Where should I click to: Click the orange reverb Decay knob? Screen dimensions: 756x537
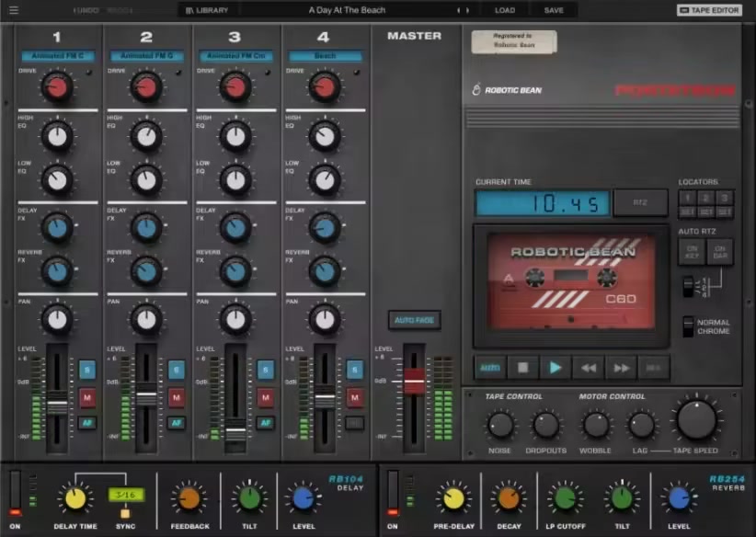point(509,498)
